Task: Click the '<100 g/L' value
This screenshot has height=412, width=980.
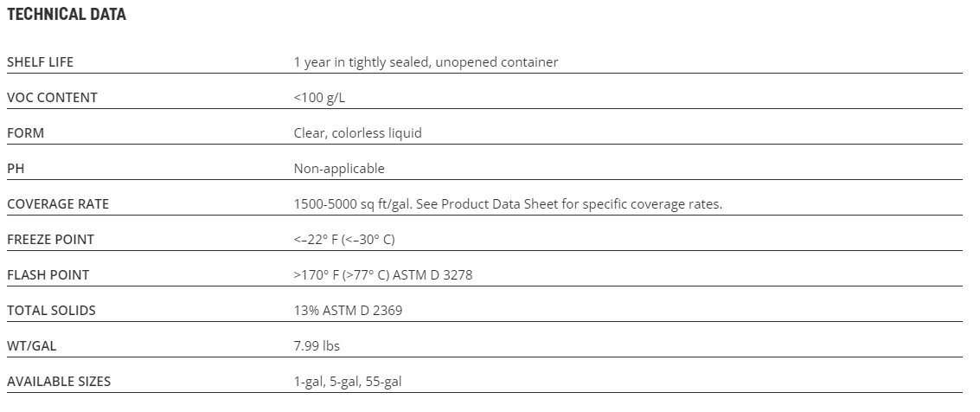Action: click(x=319, y=97)
